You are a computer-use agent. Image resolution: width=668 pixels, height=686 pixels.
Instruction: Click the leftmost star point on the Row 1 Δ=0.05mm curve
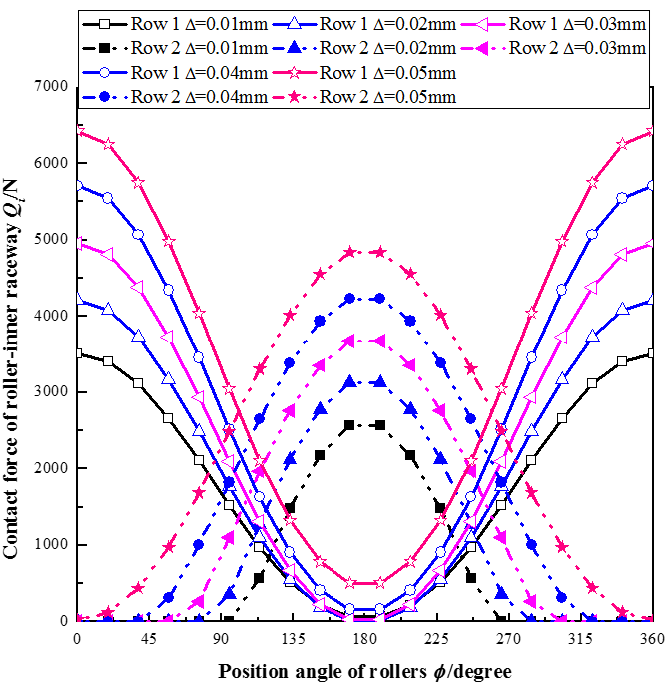78,130
